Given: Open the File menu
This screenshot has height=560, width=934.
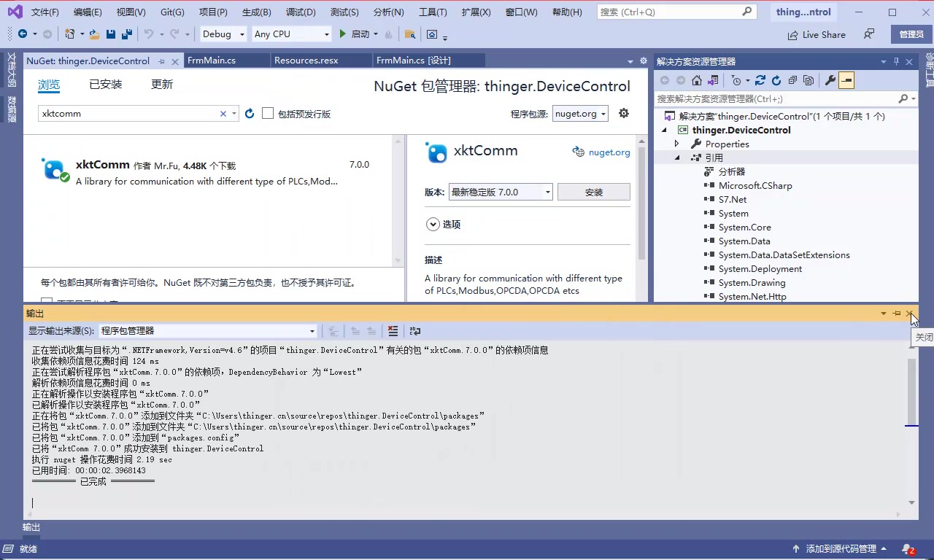Looking at the screenshot, I should [45, 12].
